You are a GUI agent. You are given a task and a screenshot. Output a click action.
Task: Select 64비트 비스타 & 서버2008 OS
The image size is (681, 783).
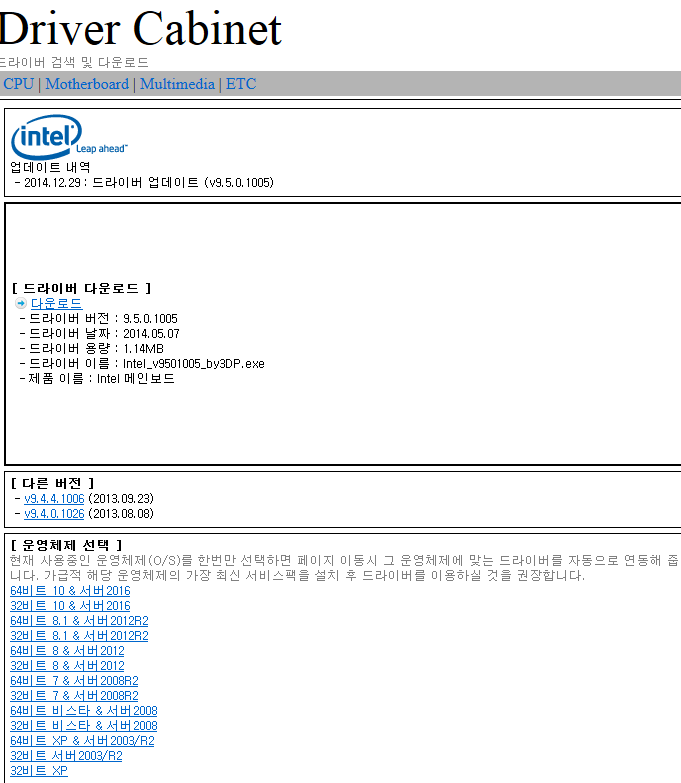coord(83,711)
